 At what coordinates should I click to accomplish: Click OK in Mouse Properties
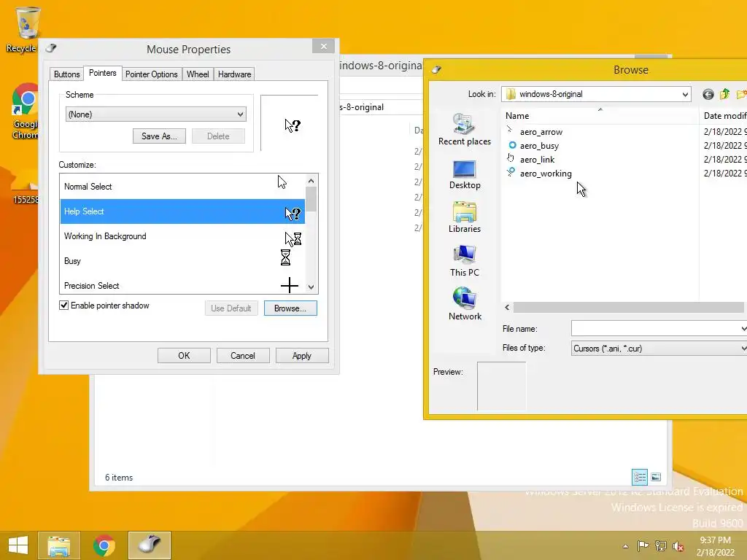[184, 356]
